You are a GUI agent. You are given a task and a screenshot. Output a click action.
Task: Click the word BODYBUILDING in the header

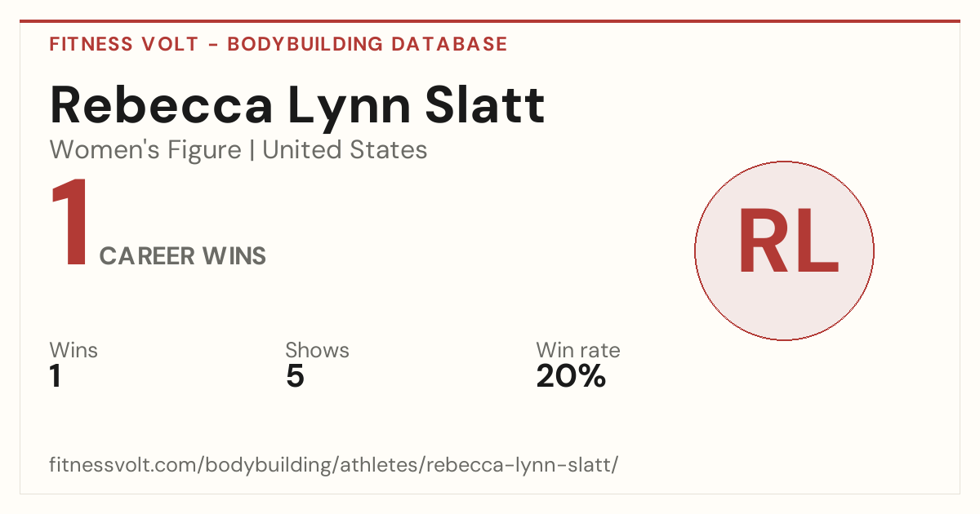304,44
